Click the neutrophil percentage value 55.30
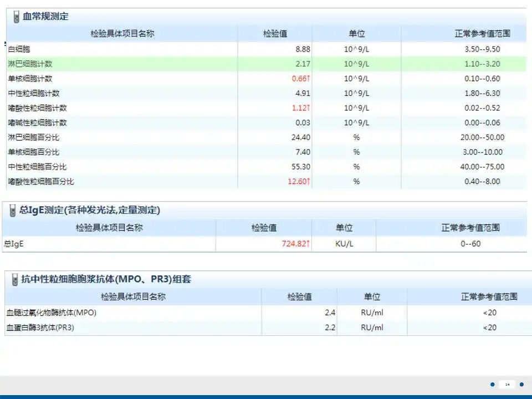Image resolution: width=532 pixels, height=399 pixels. tap(300, 167)
